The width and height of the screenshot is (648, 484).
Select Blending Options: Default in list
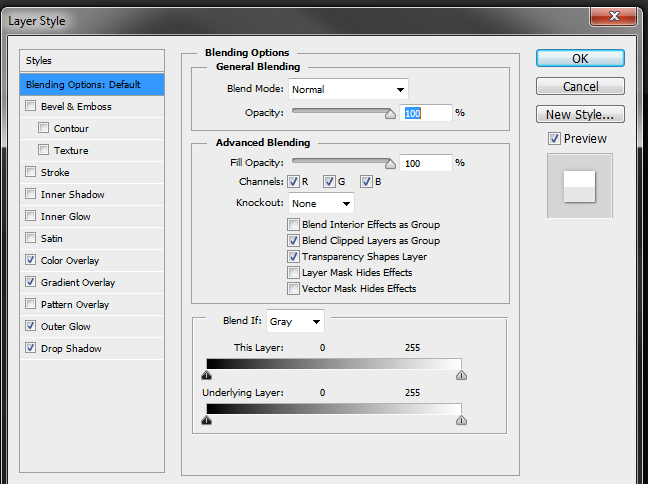83,84
